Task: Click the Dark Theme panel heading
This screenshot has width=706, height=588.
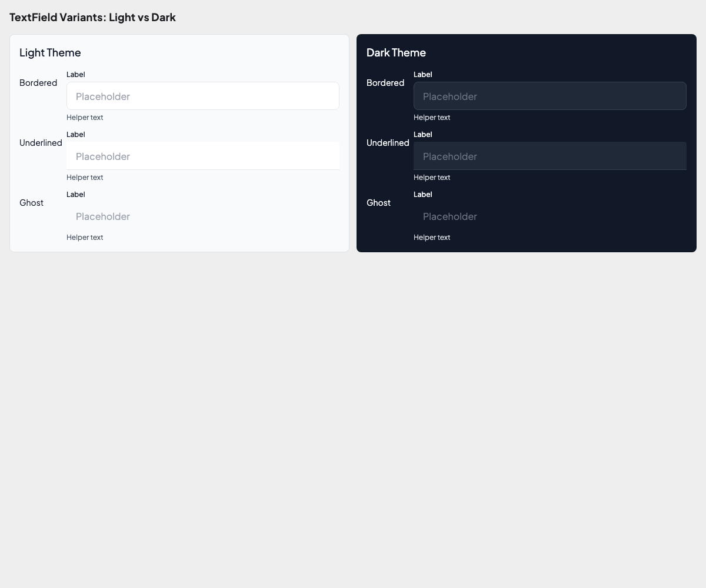Action: coord(396,52)
